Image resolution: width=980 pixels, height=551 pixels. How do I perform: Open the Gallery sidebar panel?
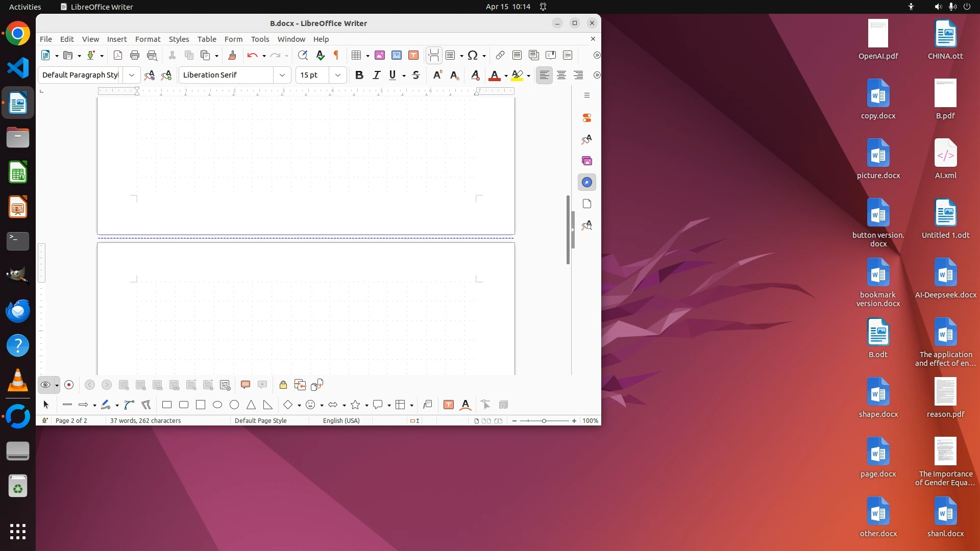pos(587,161)
